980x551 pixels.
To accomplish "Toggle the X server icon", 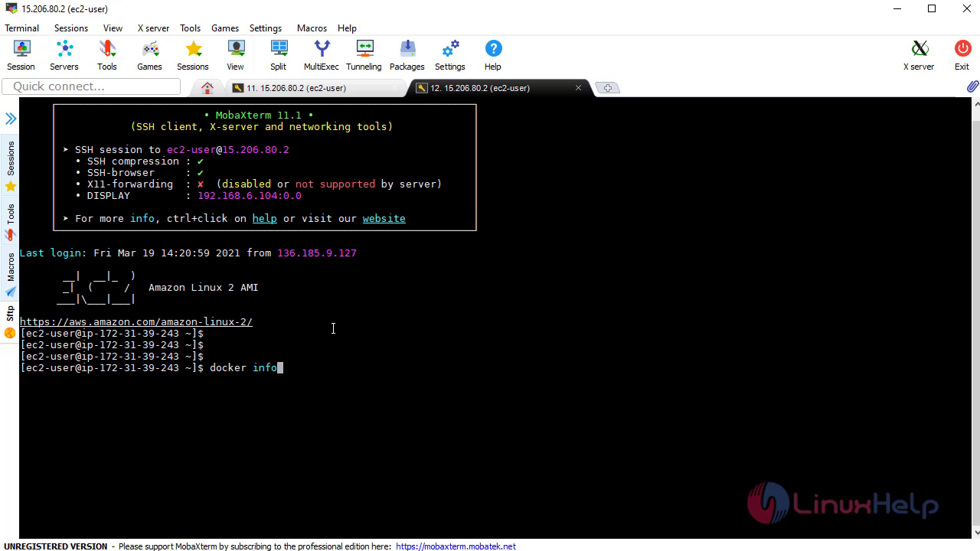I will [919, 55].
